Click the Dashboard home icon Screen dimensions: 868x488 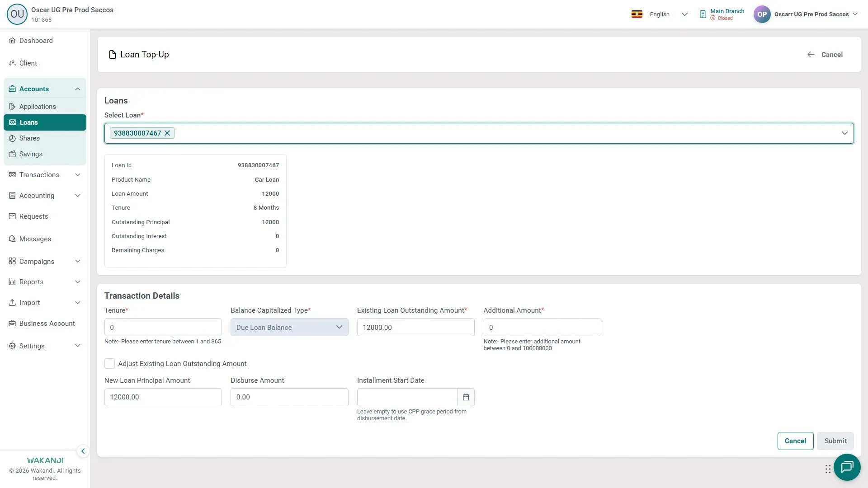tap(12, 41)
